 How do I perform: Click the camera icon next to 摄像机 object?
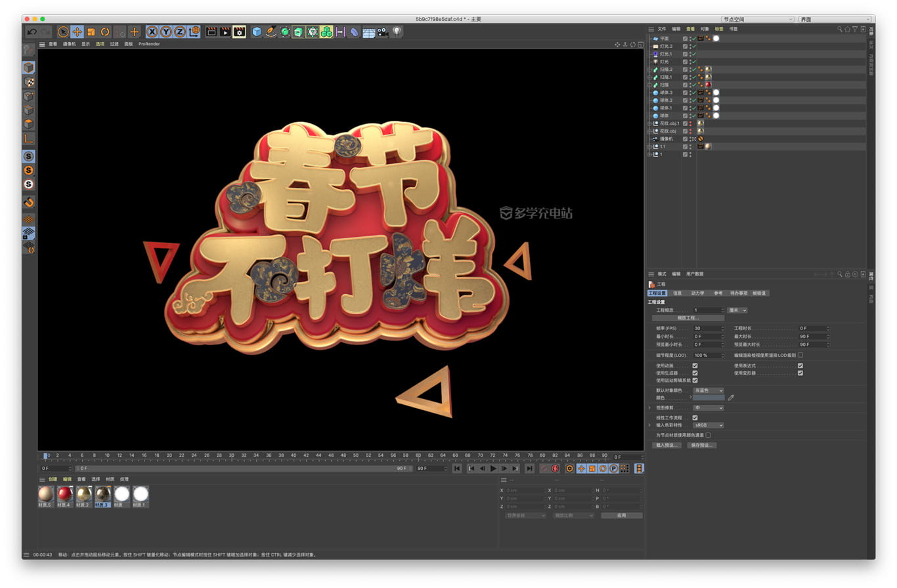pos(655,138)
